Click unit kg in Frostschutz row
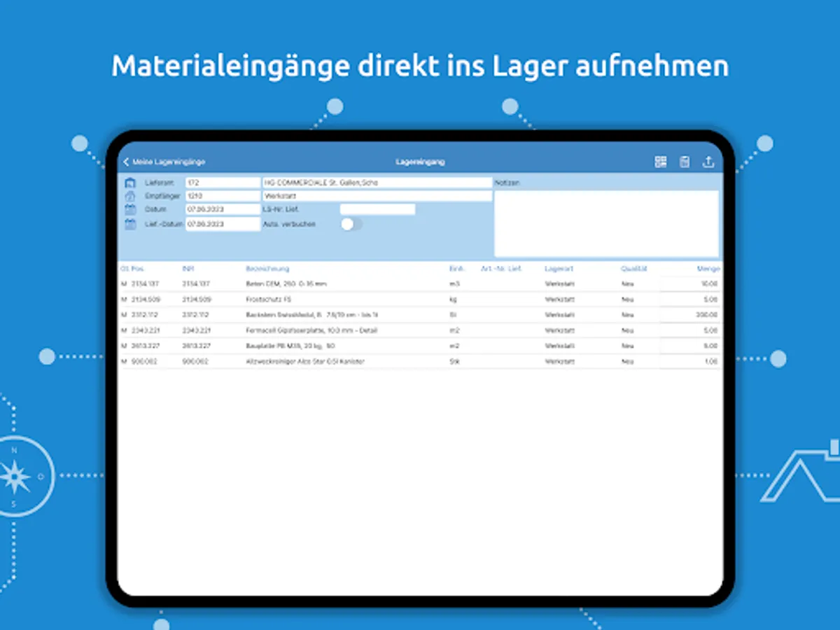 (x=452, y=300)
